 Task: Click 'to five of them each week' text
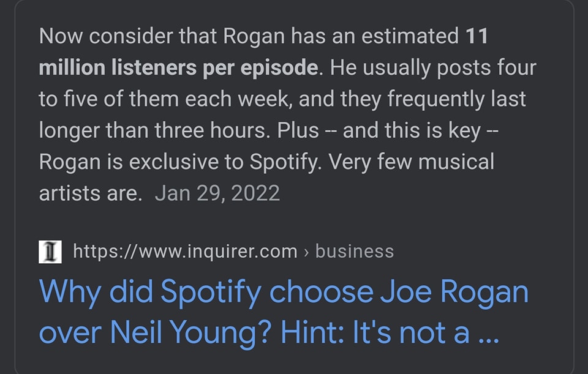165,99
